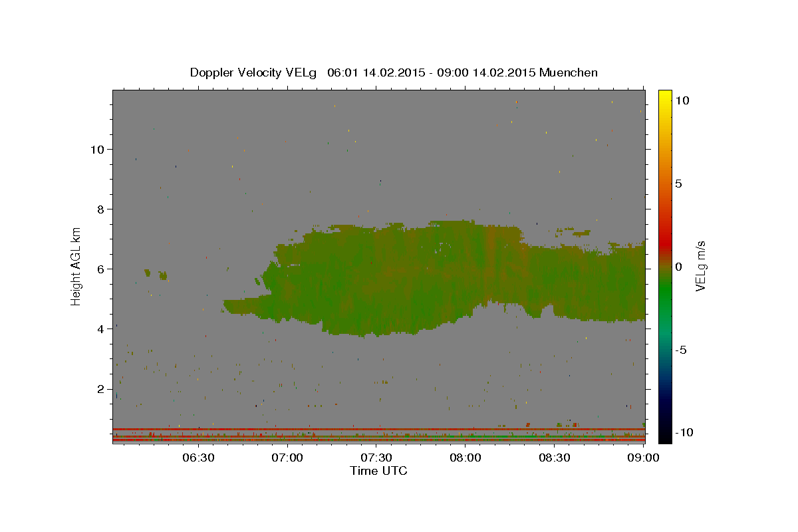Click the height tick label 8
The height and width of the screenshot is (532, 798).
tap(100, 209)
